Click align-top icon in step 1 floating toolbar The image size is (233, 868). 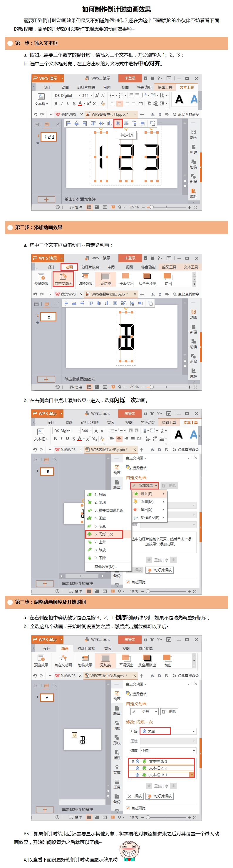(x=93, y=123)
